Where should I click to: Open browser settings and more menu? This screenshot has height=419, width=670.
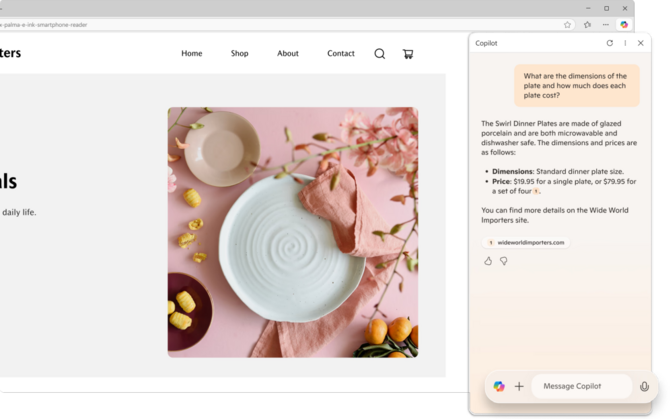click(x=606, y=25)
